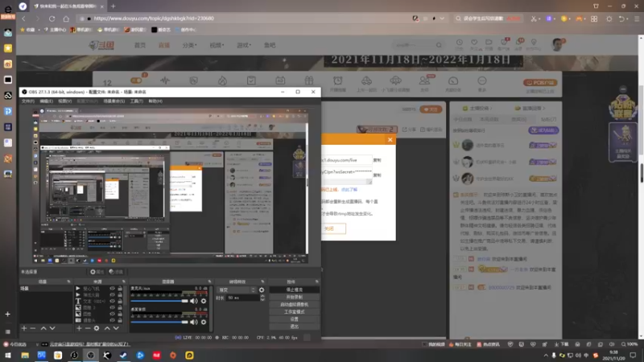The height and width of the screenshot is (362, 644).
Task: Click the stop streaming button in OBS controls
Action: [294, 290]
